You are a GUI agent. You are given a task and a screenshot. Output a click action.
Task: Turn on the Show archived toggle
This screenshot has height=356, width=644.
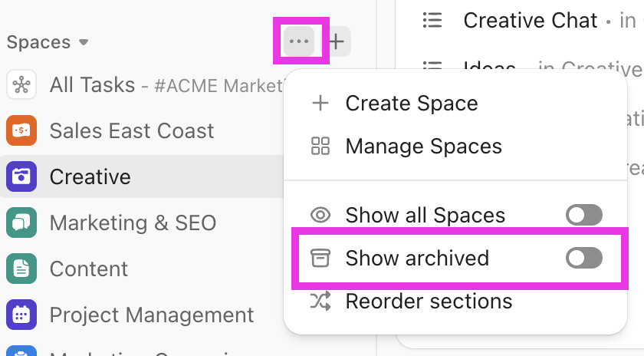[584, 258]
